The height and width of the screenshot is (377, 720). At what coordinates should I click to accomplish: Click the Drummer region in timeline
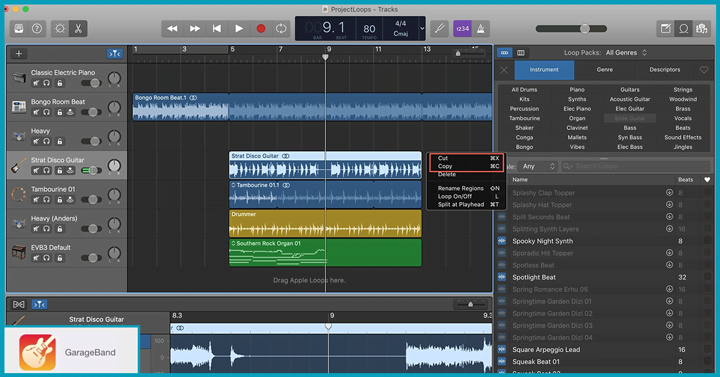pos(325,224)
